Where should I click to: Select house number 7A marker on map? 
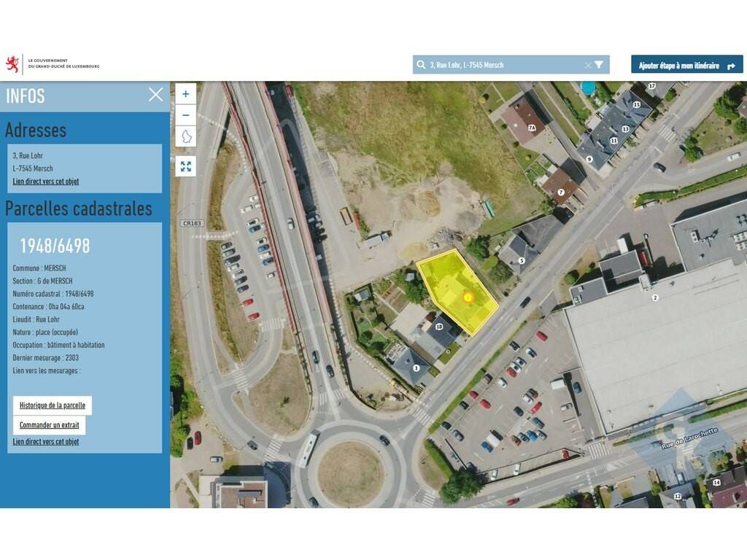(532, 128)
